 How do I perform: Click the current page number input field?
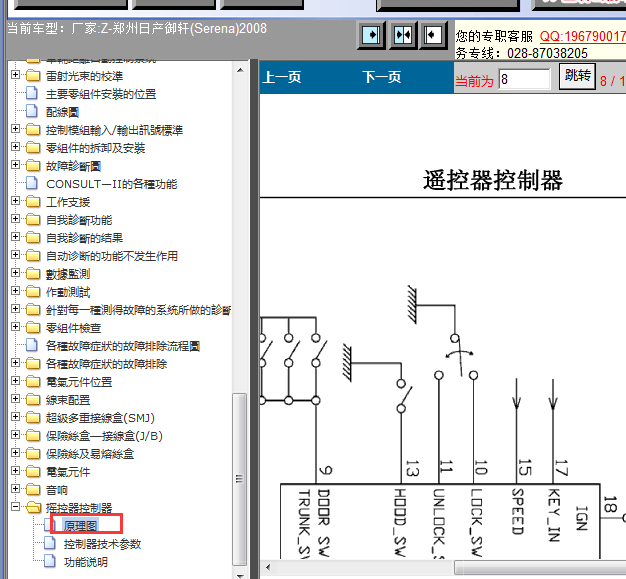(524, 79)
